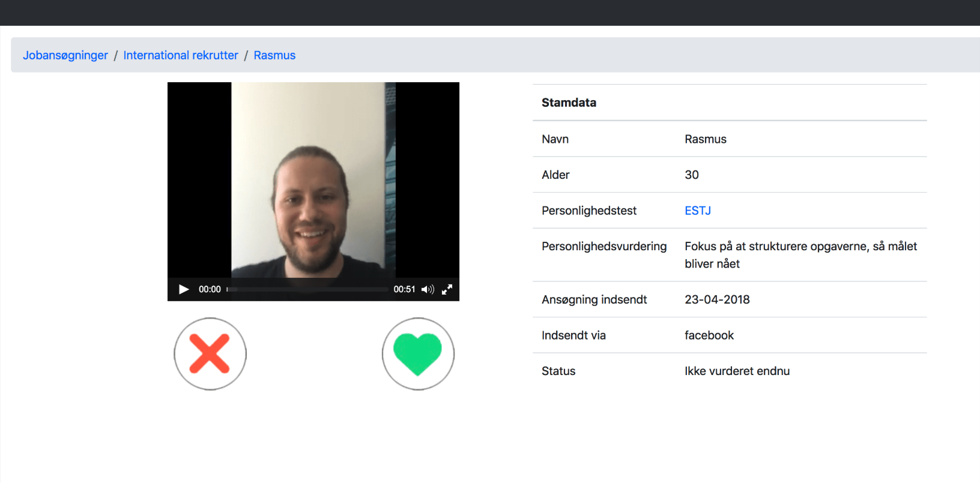Click the Personlighedsvurdering description text
980x483 pixels.
pos(800,254)
